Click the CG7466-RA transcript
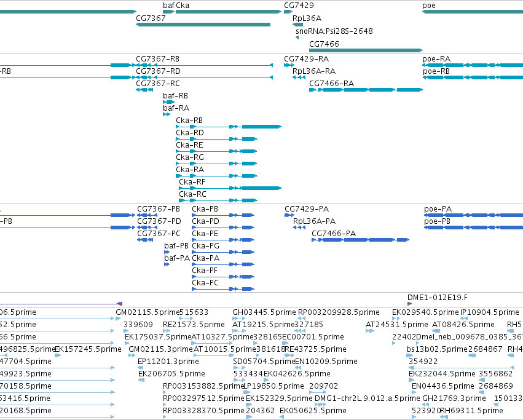The width and height of the screenshot is (523, 420). point(366,90)
